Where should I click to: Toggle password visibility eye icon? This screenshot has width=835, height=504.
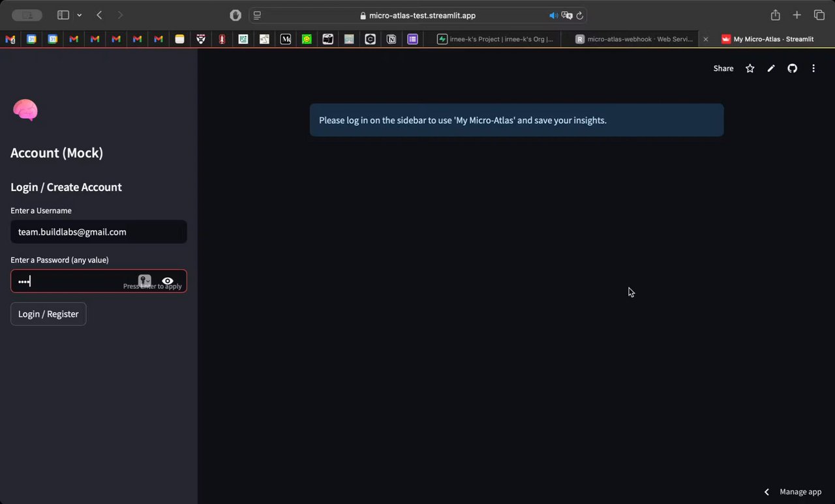tap(168, 281)
